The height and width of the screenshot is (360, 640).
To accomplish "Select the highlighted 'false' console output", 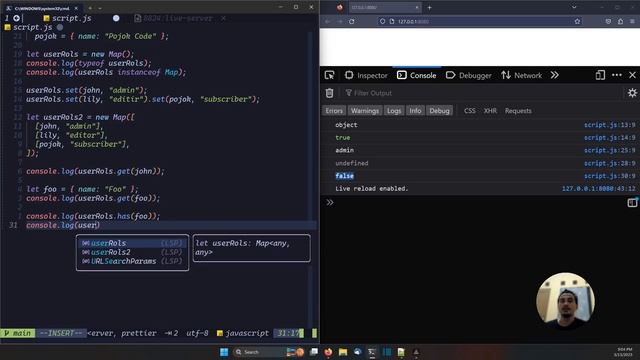I will pos(344,176).
